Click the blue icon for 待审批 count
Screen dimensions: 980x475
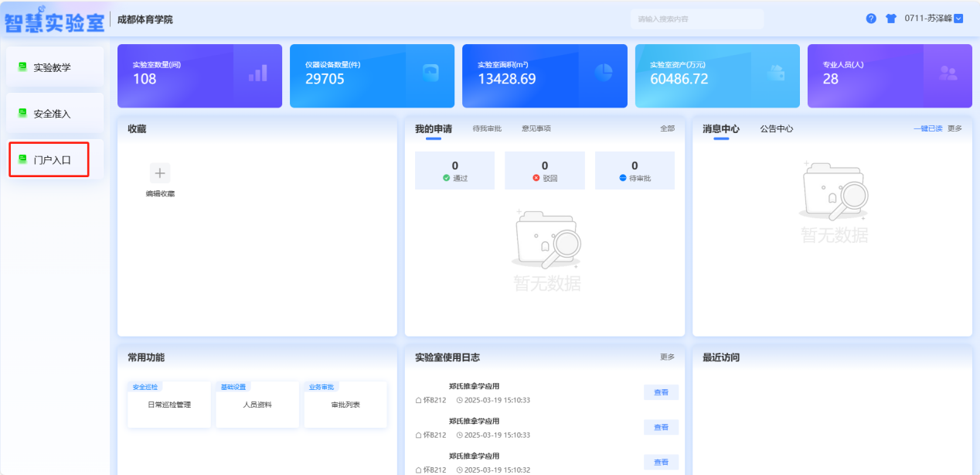tap(623, 178)
